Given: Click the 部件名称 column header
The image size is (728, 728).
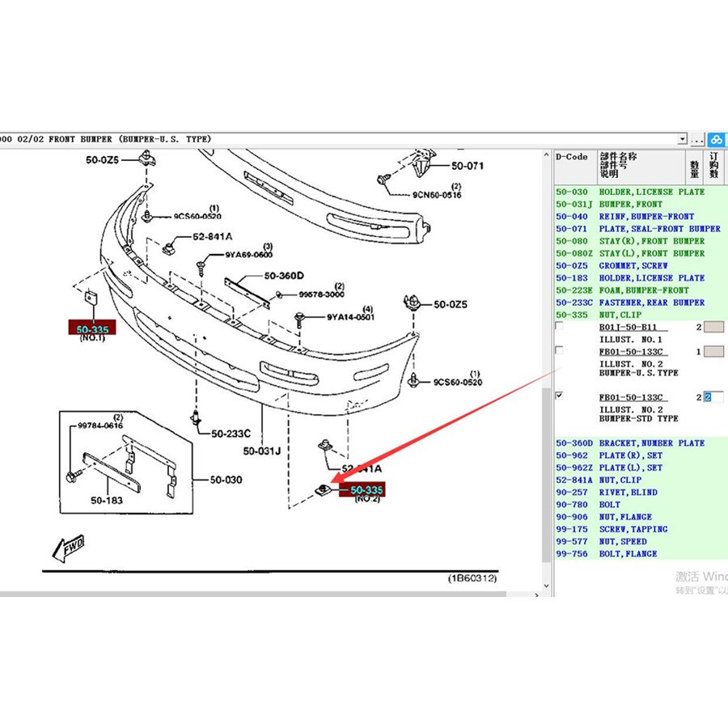Looking at the screenshot, I should (x=618, y=157).
